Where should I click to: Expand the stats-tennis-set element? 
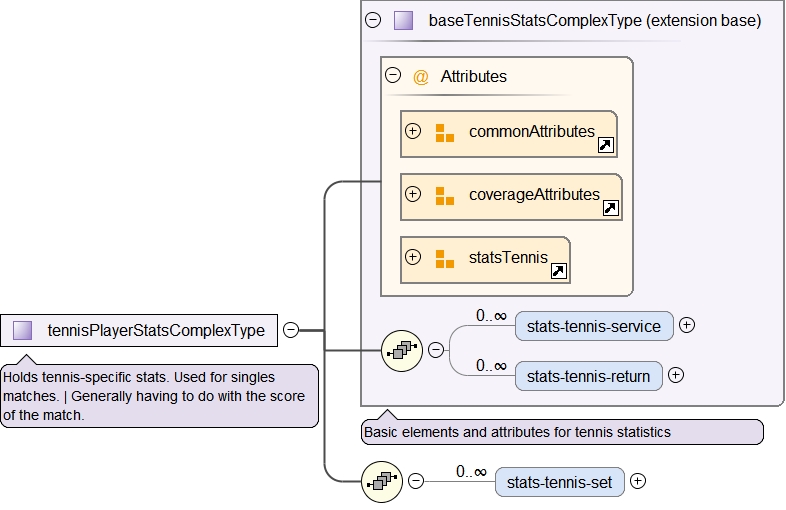pos(638,481)
